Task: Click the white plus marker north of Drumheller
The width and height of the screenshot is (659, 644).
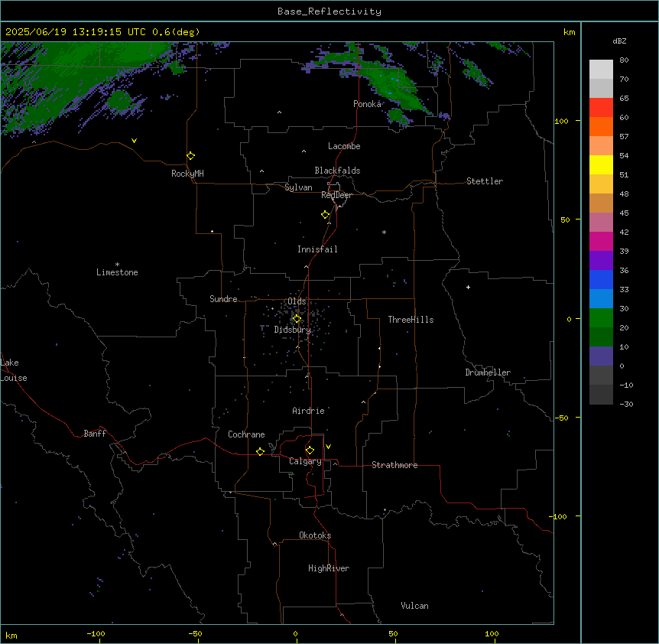Action: coord(468,287)
